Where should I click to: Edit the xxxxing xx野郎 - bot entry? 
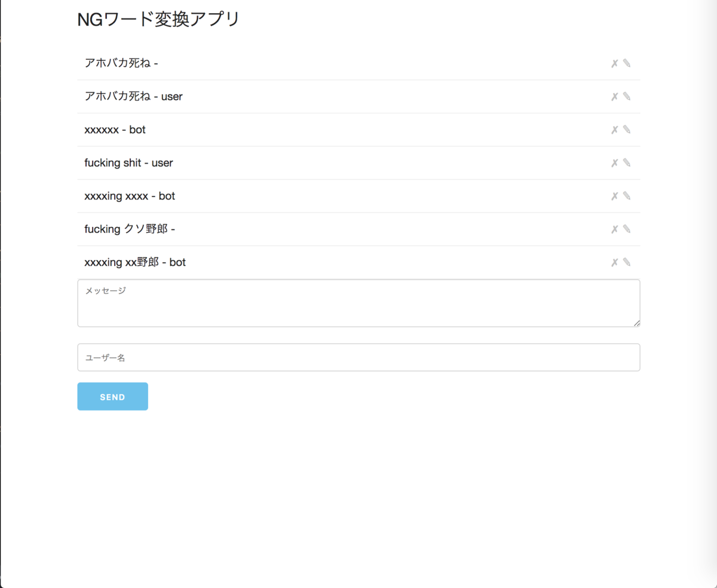point(626,262)
